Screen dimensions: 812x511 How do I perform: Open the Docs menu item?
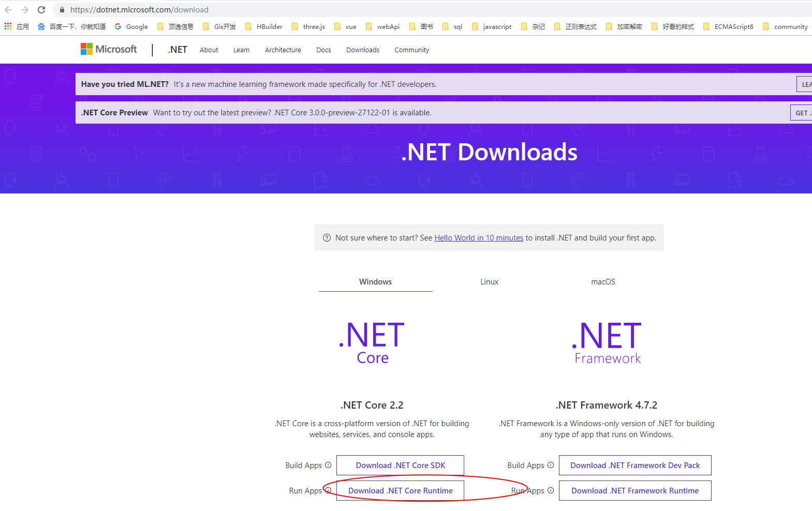coord(323,50)
